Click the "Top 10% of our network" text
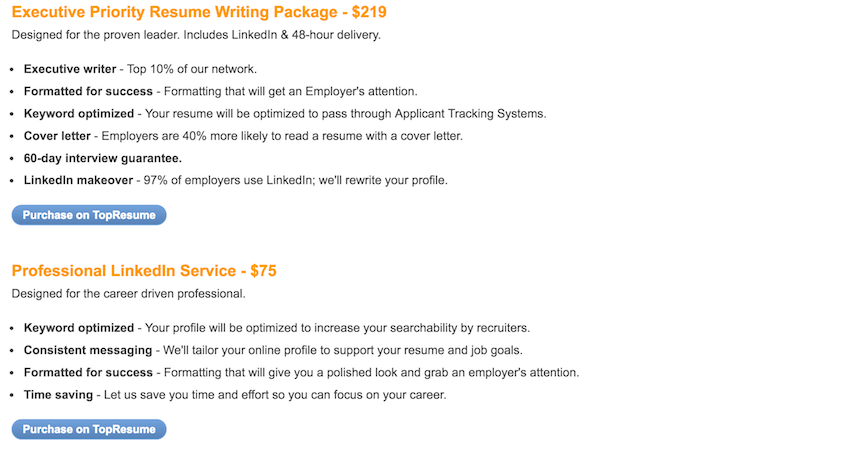Viewport: 860px width, 450px height. click(x=192, y=69)
